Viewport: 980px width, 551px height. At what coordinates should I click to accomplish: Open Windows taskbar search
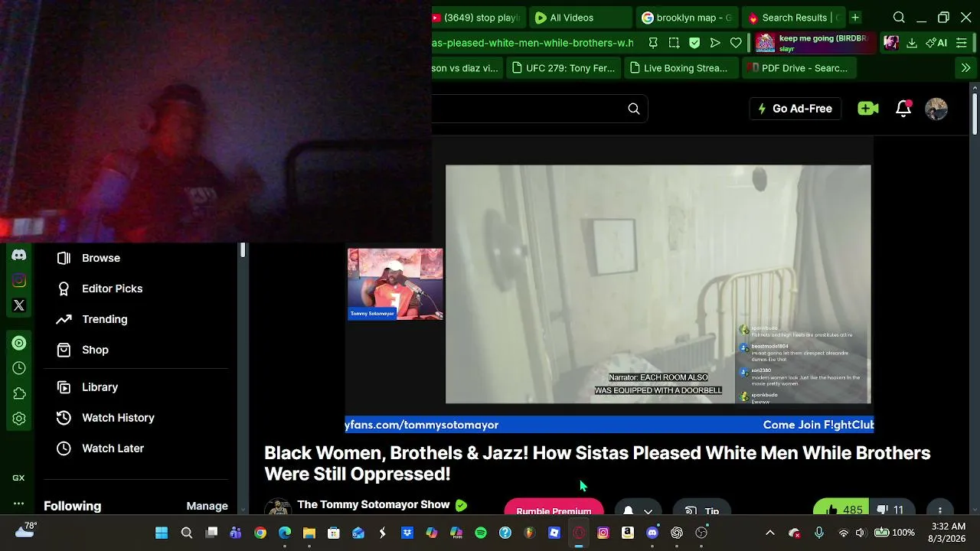[187, 533]
